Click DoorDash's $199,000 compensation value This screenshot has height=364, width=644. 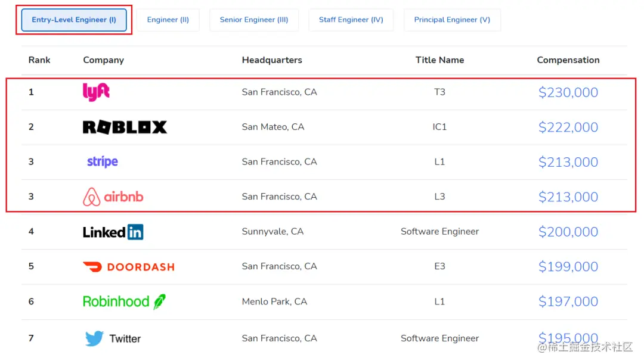point(568,267)
